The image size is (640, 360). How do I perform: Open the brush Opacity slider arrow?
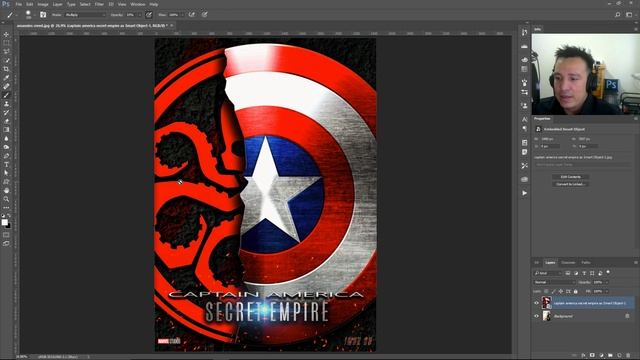(x=140, y=15)
